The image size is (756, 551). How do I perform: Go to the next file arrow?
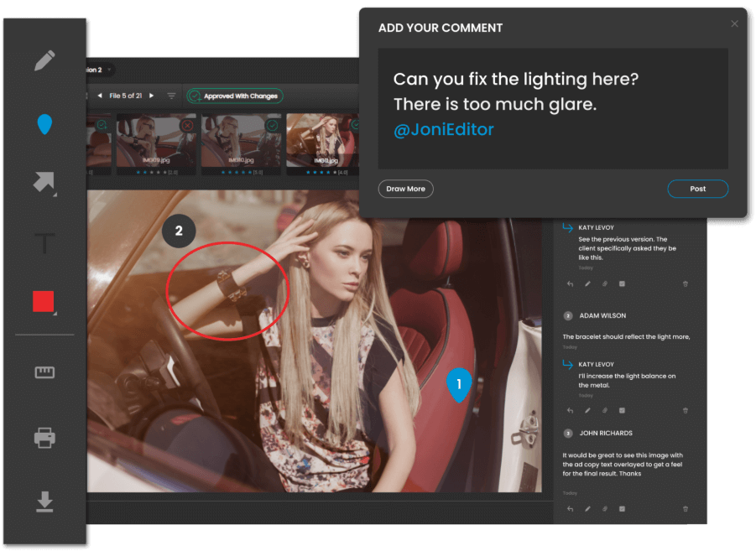[152, 96]
